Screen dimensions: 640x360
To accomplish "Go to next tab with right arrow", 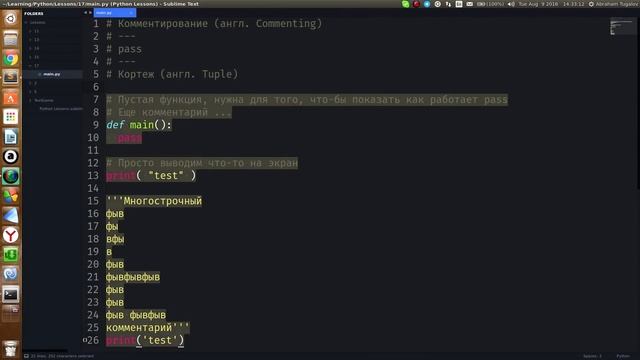I will point(90,13).
